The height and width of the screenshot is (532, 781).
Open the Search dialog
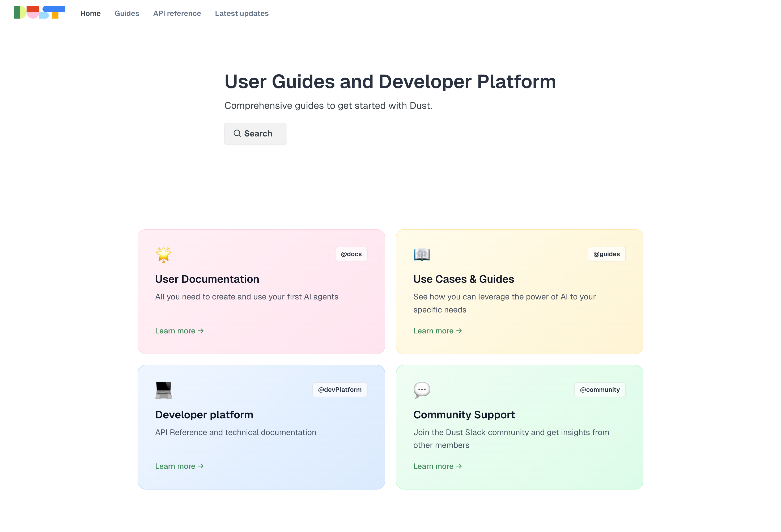255,133
